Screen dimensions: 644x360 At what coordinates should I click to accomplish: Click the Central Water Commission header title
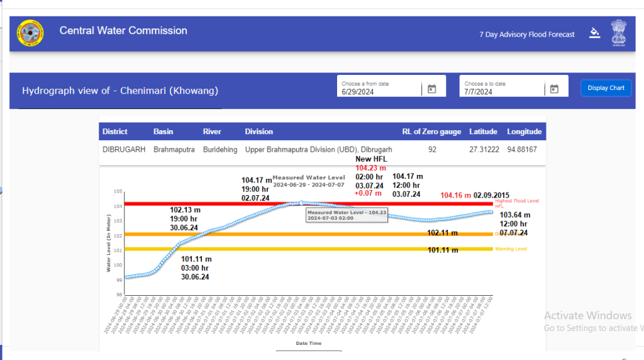pyautogui.click(x=123, y=31)
